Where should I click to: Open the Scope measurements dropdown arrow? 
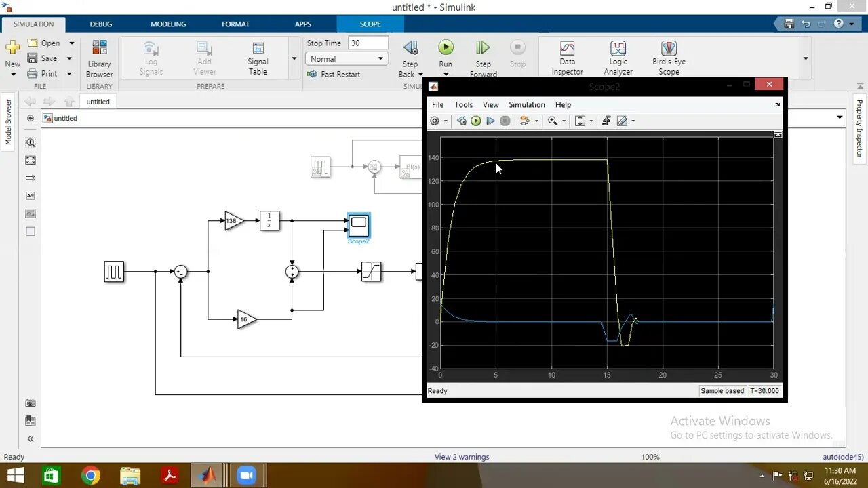tap(633, 121)
